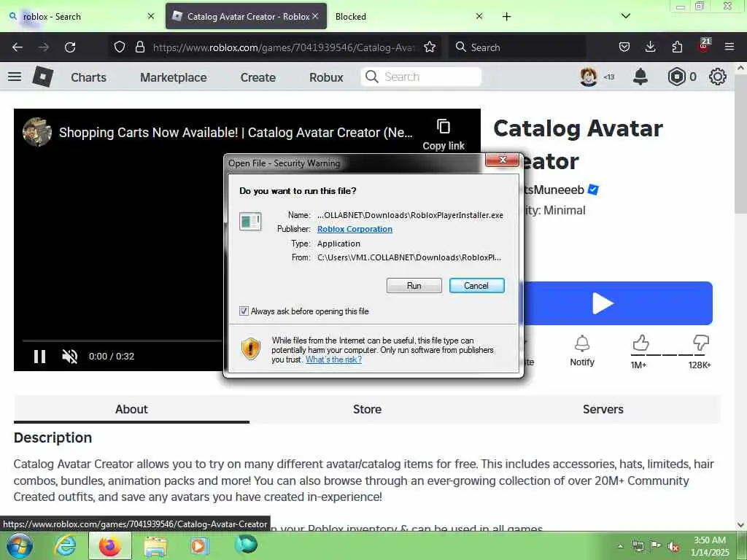Dislike the game with thumbs down

pyautogui.click(x=701, y=343)
